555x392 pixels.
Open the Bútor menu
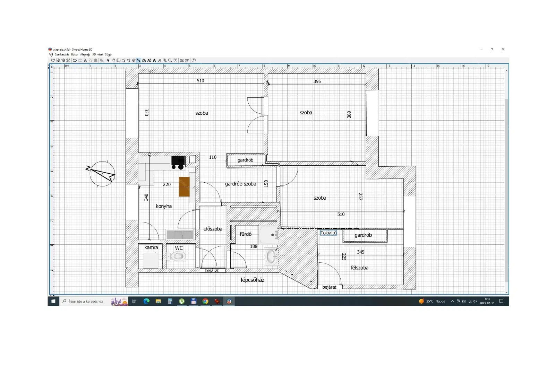(x=75, y=54)
